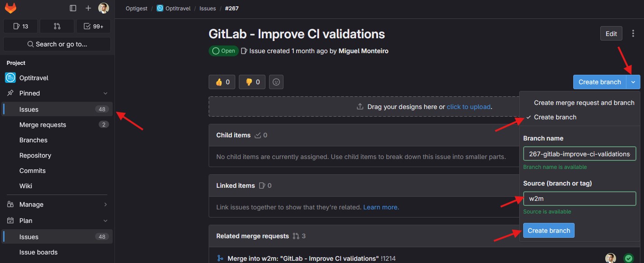Open the to-do list counter 99+
Viewport: 644px width, 263px height.
pos(93,26)
